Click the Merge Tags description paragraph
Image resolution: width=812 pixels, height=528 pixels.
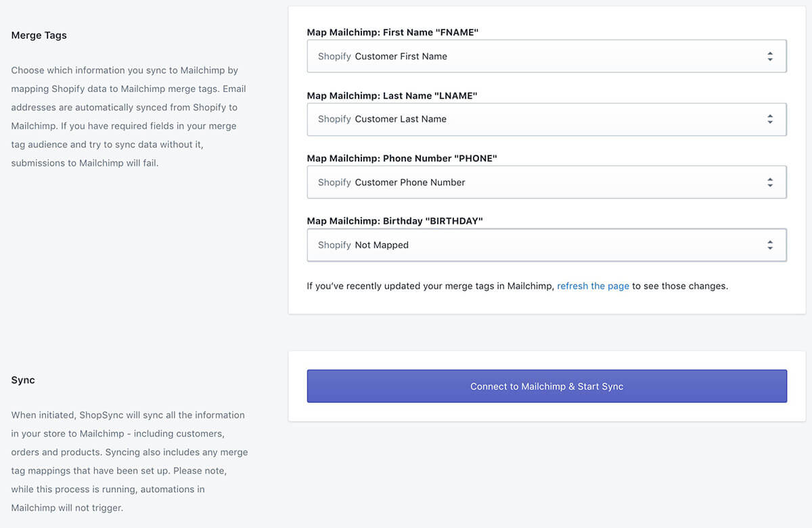point(129,116)
